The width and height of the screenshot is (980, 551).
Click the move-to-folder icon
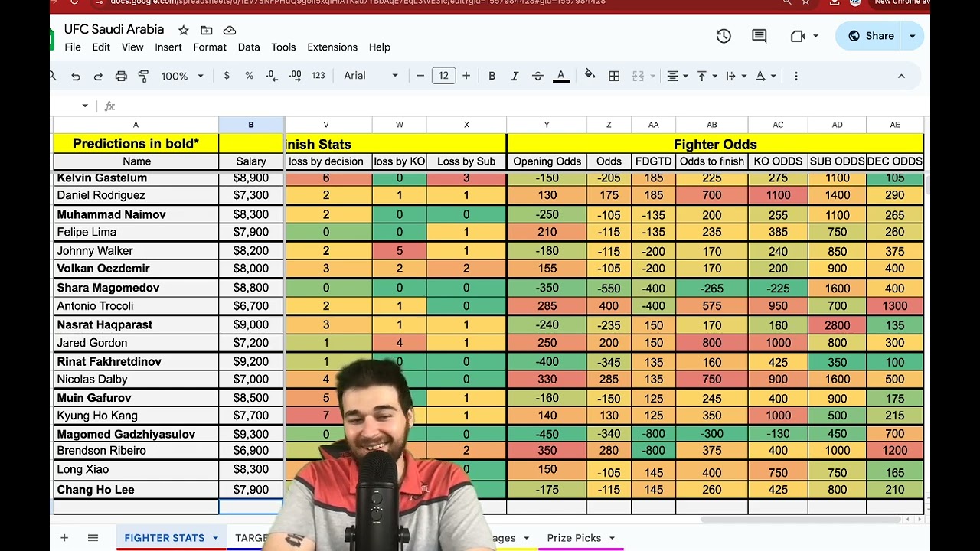pyautogui.click(x=207, y=30)
